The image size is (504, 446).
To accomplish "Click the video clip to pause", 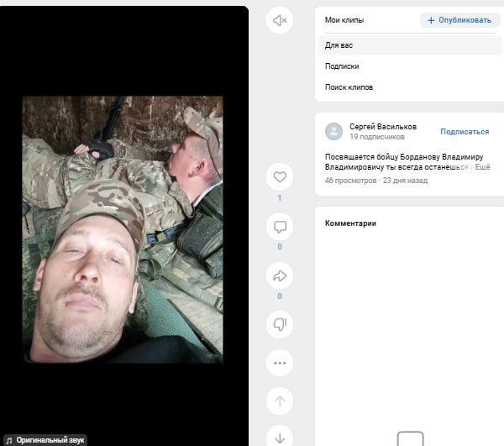I will (123, 229).
